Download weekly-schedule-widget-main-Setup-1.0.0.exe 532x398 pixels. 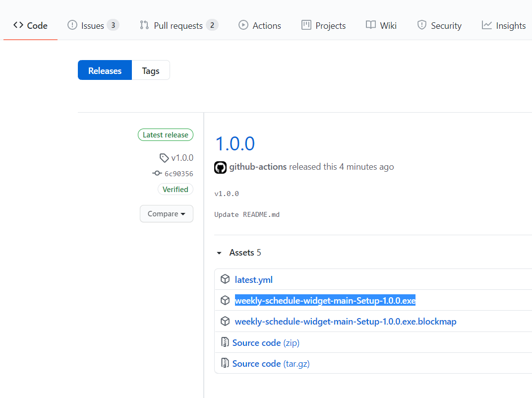(325, 300)
